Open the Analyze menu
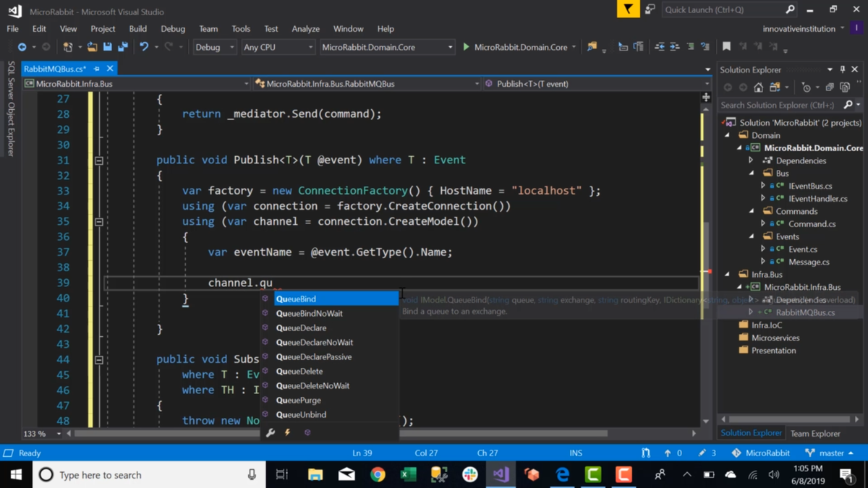Screen dimensions: 868x488 coord(305,29)
